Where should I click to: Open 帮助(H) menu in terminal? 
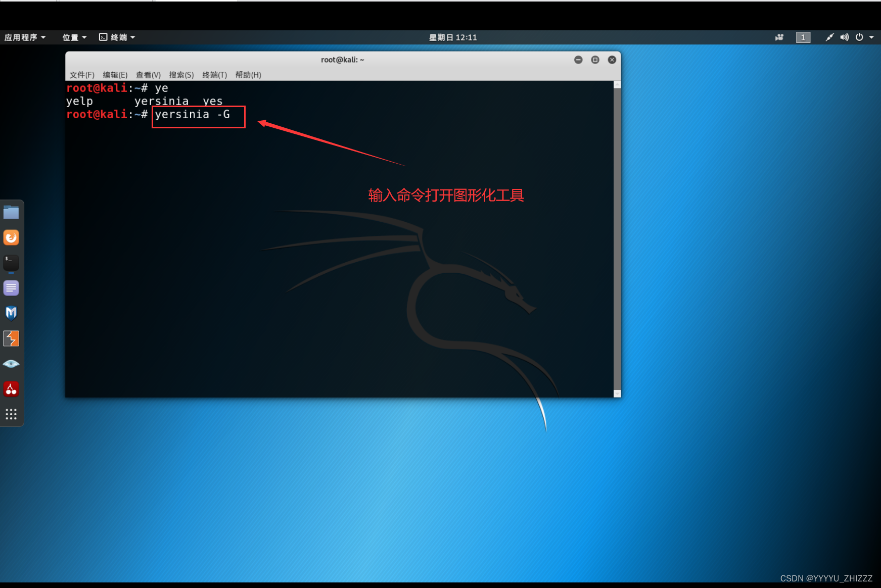(x=248, y=75)
